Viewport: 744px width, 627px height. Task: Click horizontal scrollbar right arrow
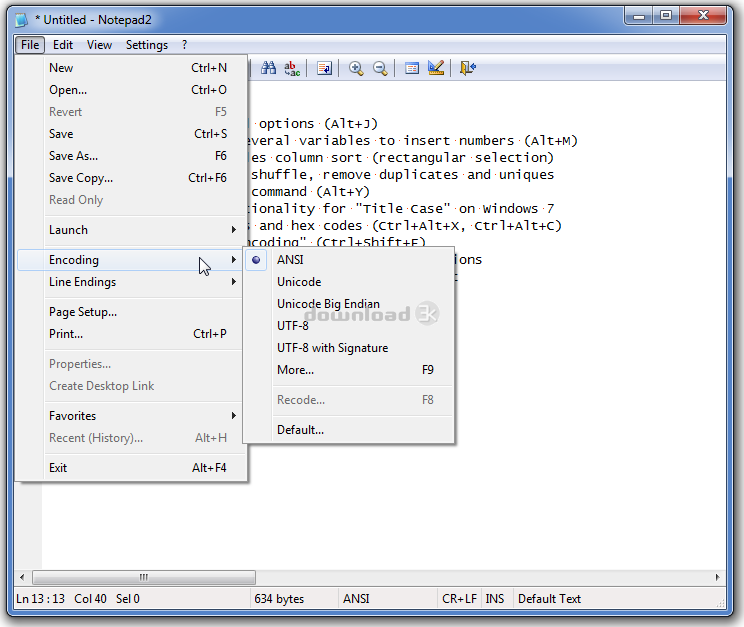[717, 578]
